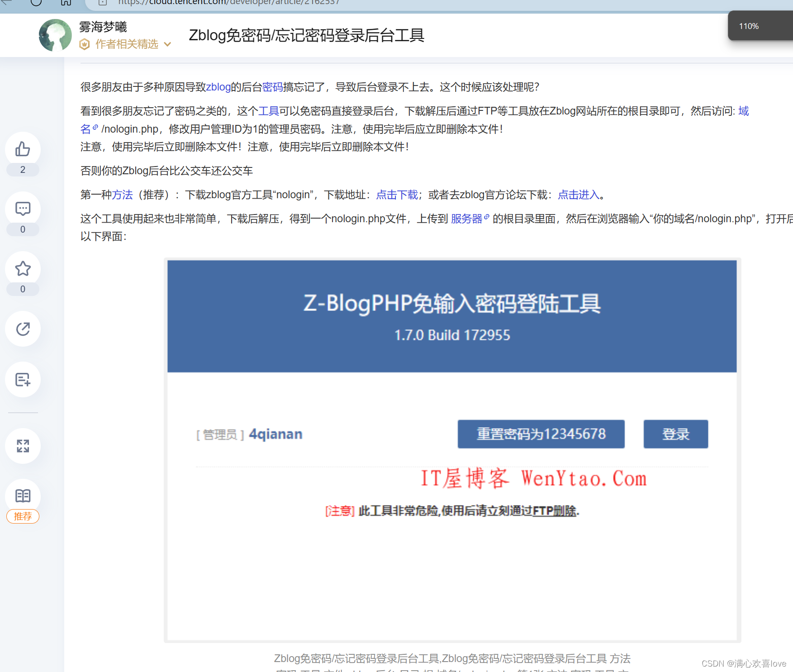This screenshot has height=672, width=793.
Task: Click the article title Zblog免密码
Action: click(306, 35)
